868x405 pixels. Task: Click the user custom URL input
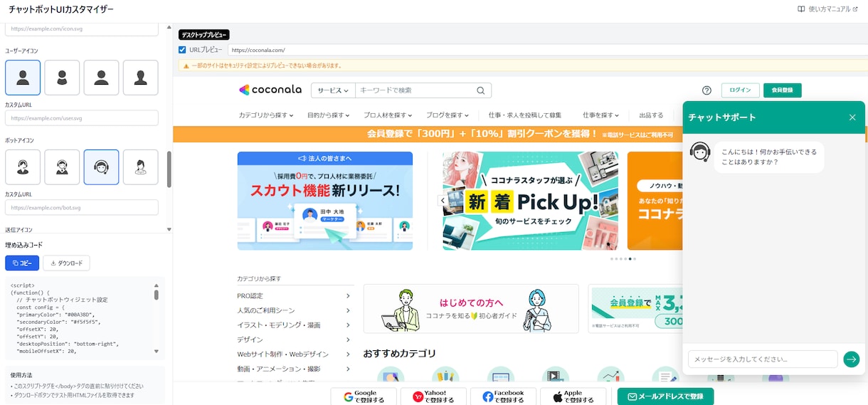click(x=81, y=117)
